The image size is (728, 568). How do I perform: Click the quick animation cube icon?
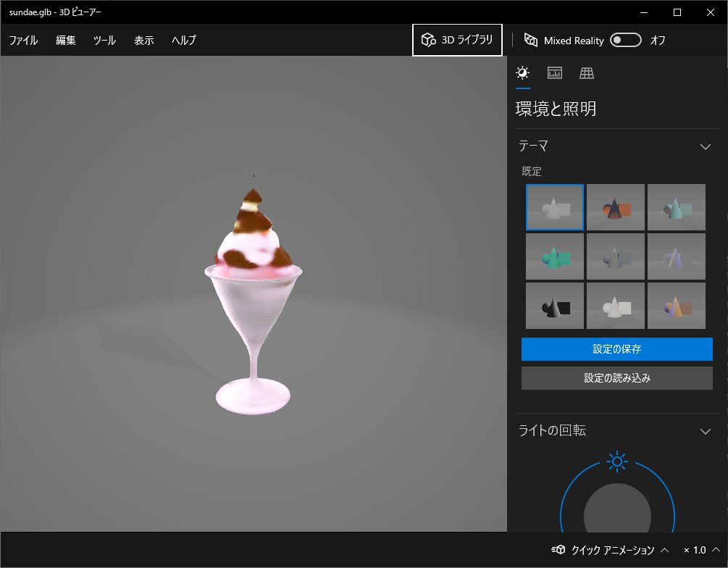558,550
